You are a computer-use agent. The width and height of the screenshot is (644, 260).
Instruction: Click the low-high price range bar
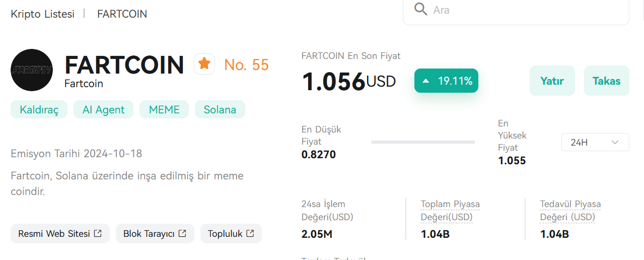[x=423, y=142]
